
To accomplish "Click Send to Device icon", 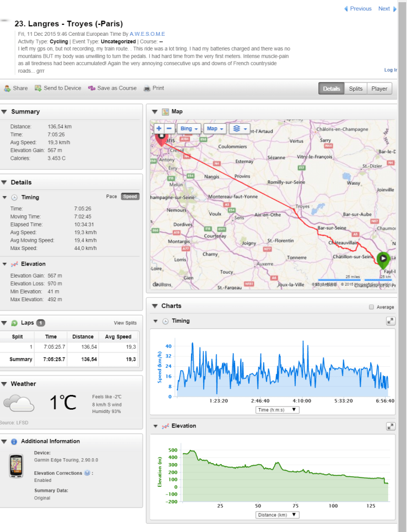I will tap(38, 88).
